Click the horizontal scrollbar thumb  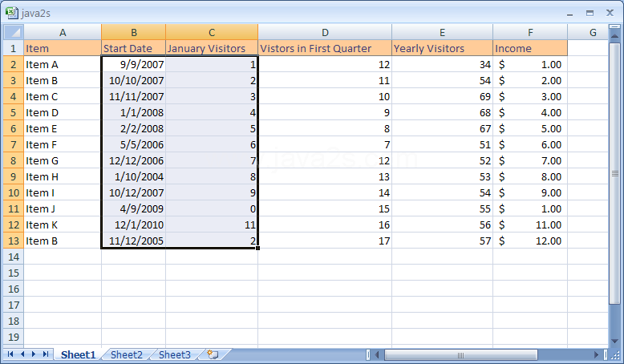pyautogui.click(x=461, y=354)
